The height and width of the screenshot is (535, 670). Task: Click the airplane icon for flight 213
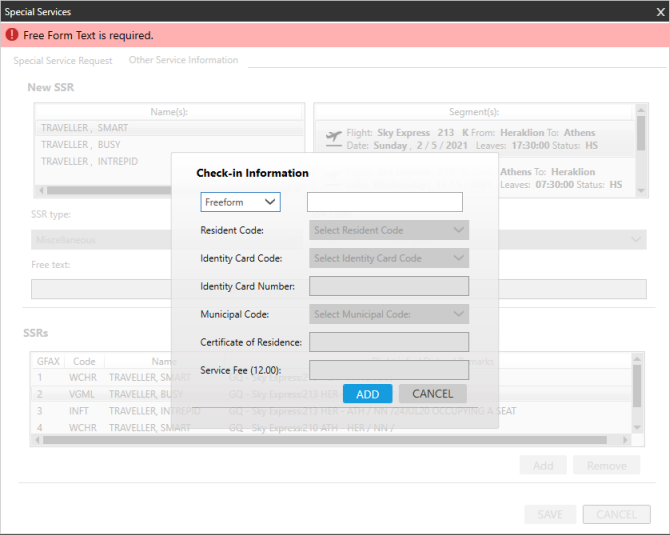335,138
